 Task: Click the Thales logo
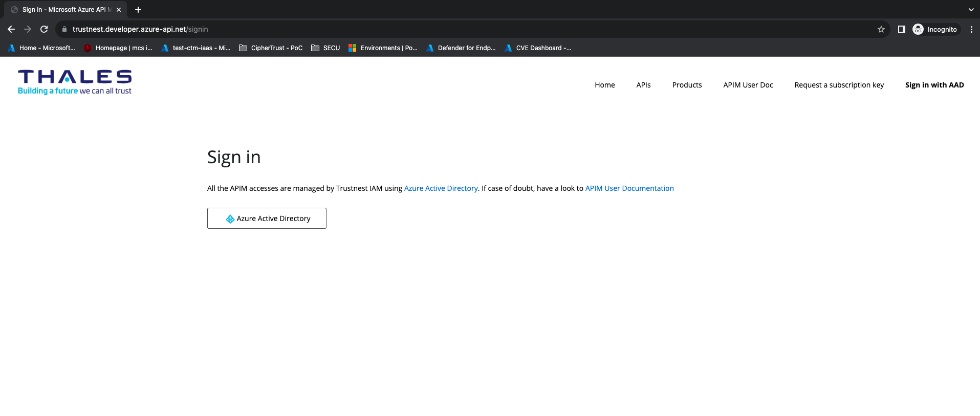click(75, 82)
